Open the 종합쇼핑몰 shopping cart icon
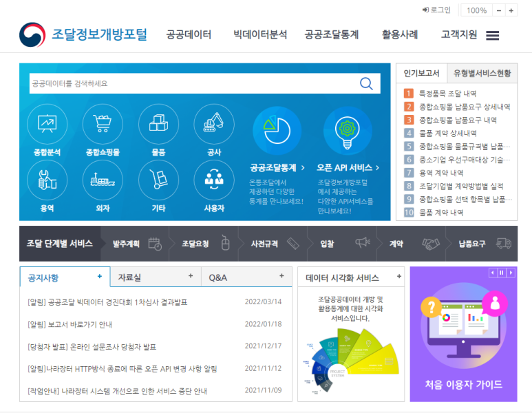The height and width of the screenshot is (413, 532). point(103,124)
